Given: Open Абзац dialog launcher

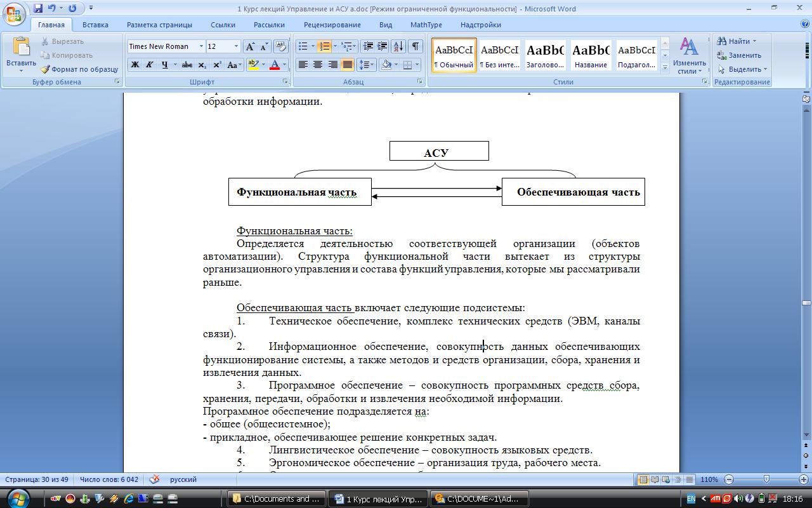Looking at the screenshot, I should [x=420, y=82].
